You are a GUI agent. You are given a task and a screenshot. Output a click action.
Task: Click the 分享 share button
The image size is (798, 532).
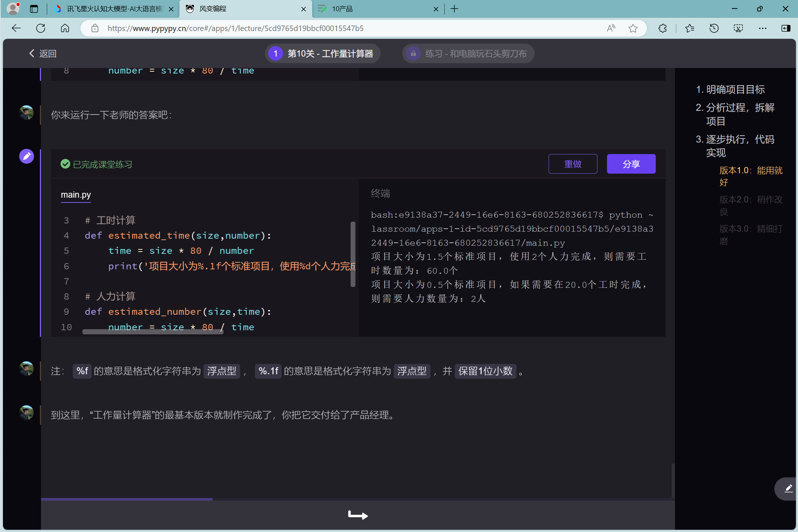[631, 164]
